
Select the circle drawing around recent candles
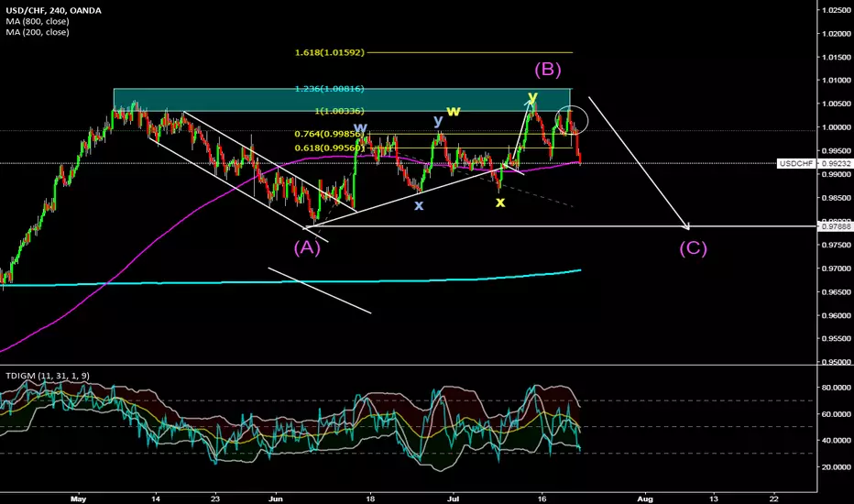coord(572,120)
